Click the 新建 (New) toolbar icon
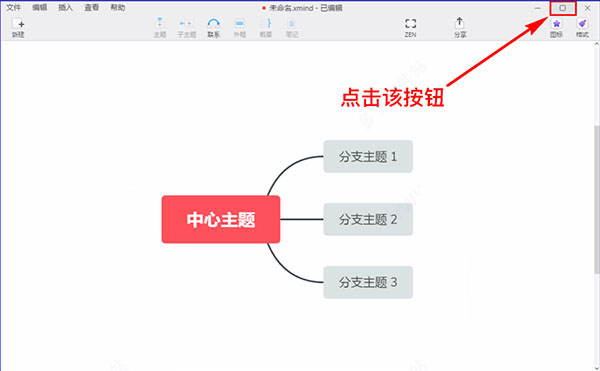The height and width of the screenshot is (371, 600). tap(18, 28)
